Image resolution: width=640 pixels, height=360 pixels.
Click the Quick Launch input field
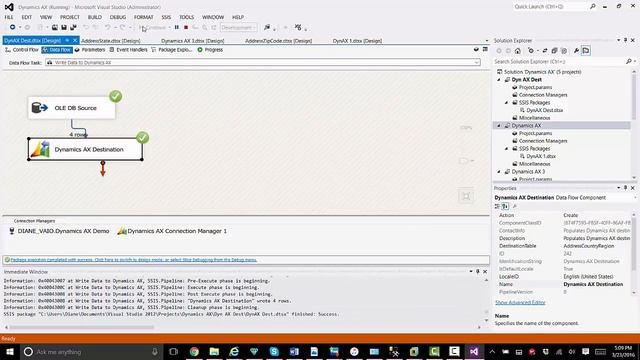click(550, 7)
